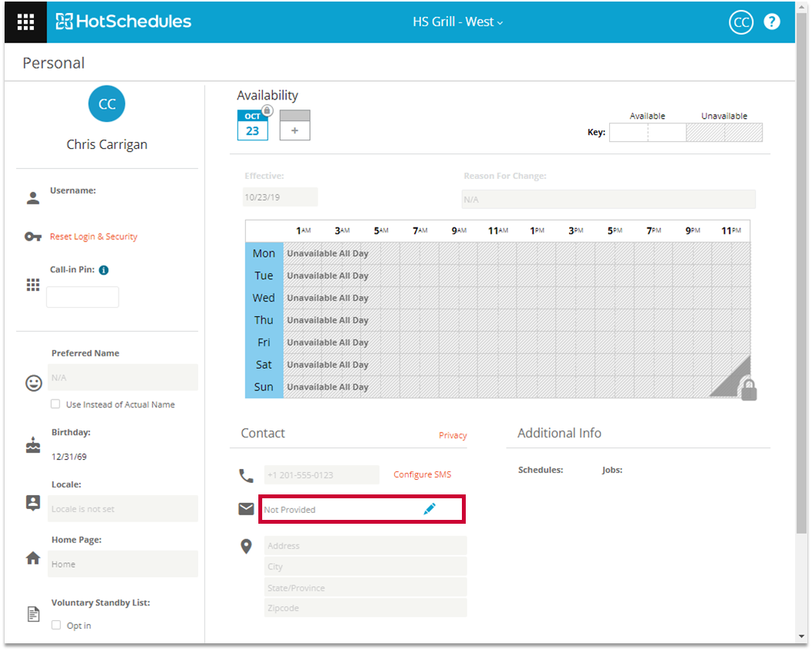Expand the HS Grill - West location dropdown
Image resolution: width=812 pixels, height=651 pixels.
click(x=457, y=22)
